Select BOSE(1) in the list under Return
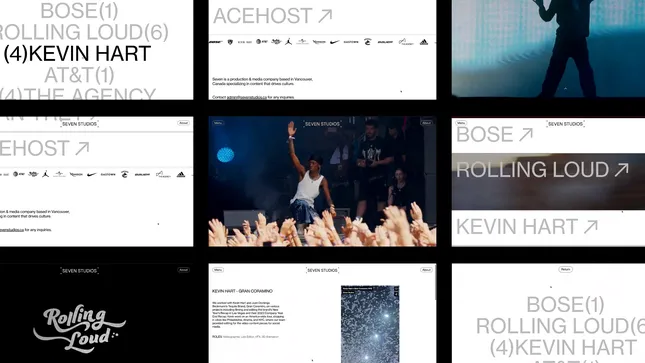 pos(566,305)
